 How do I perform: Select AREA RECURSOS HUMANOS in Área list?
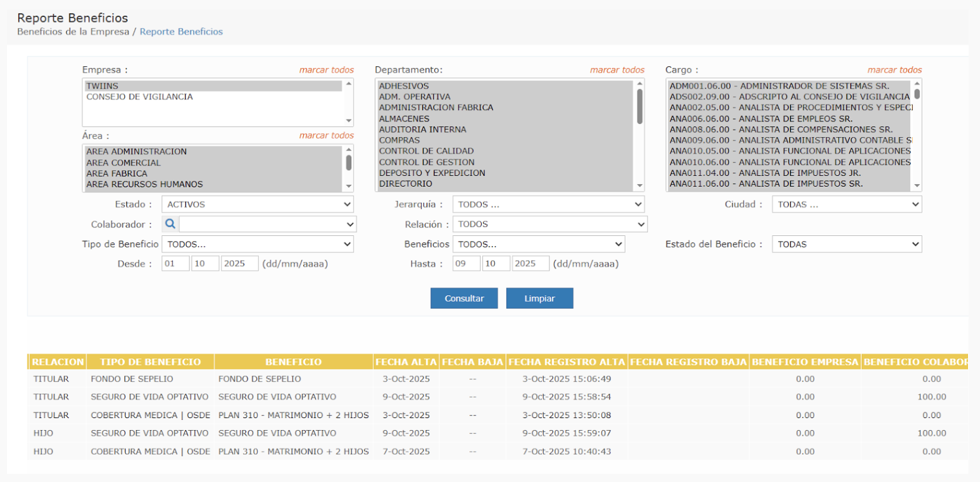(213, 184)
